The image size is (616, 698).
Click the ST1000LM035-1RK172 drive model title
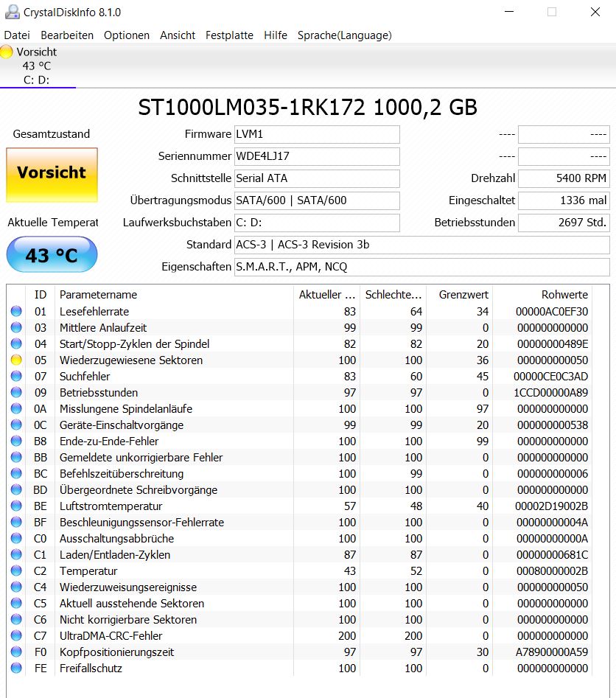307,108
